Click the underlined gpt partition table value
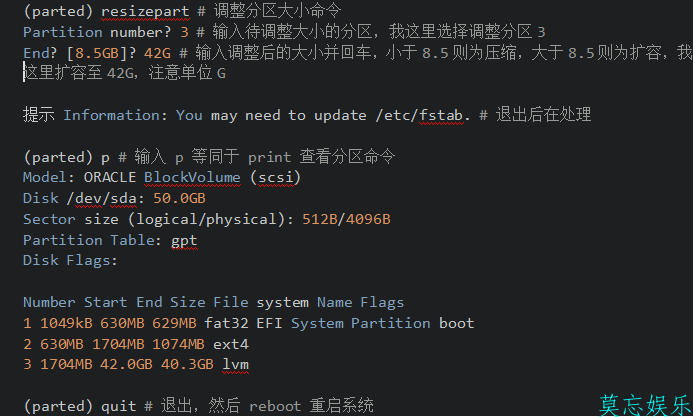 (x=184, y=240)
